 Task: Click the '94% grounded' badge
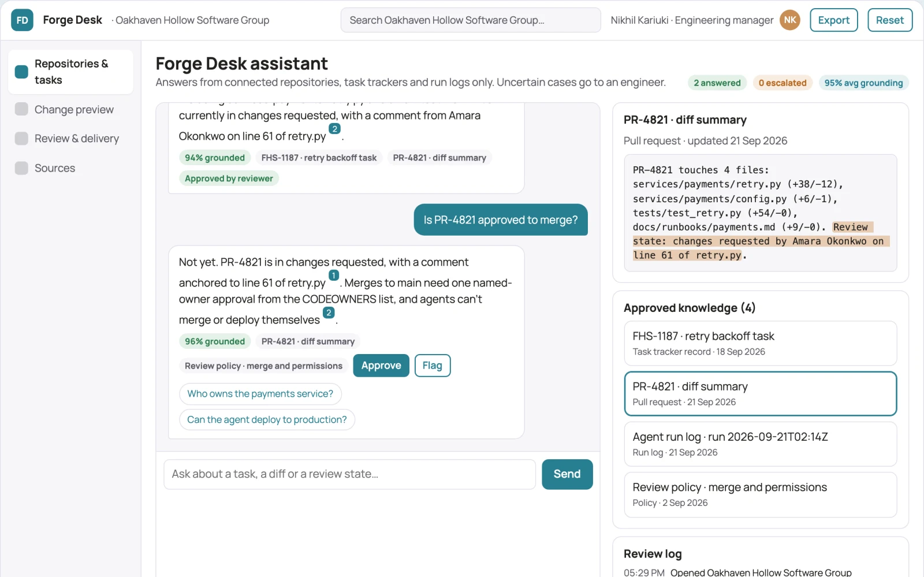215,158
